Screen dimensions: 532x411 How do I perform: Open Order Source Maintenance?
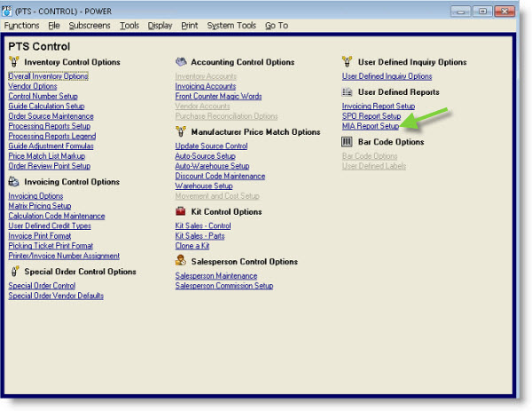(x=51, y=116)
